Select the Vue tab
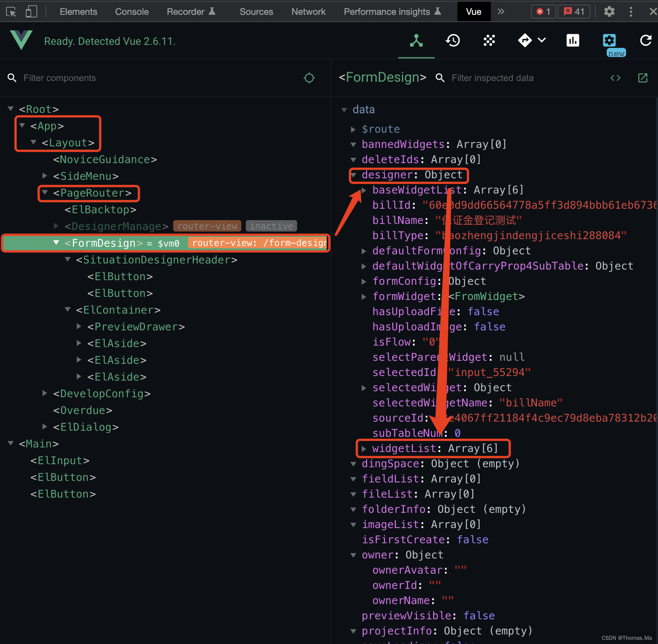658x644 pixels. [474, 12]
